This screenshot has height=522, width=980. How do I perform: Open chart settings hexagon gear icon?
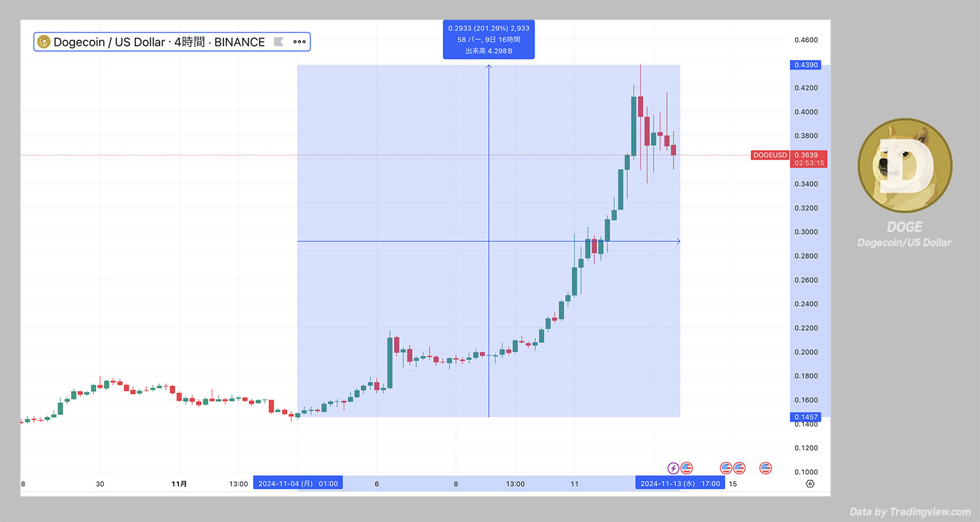[810, 484]
